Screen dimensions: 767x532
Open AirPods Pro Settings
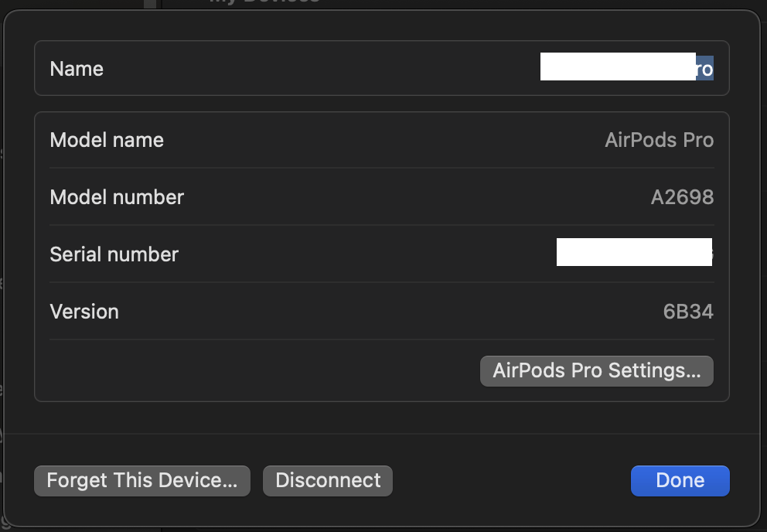(596, 371)
